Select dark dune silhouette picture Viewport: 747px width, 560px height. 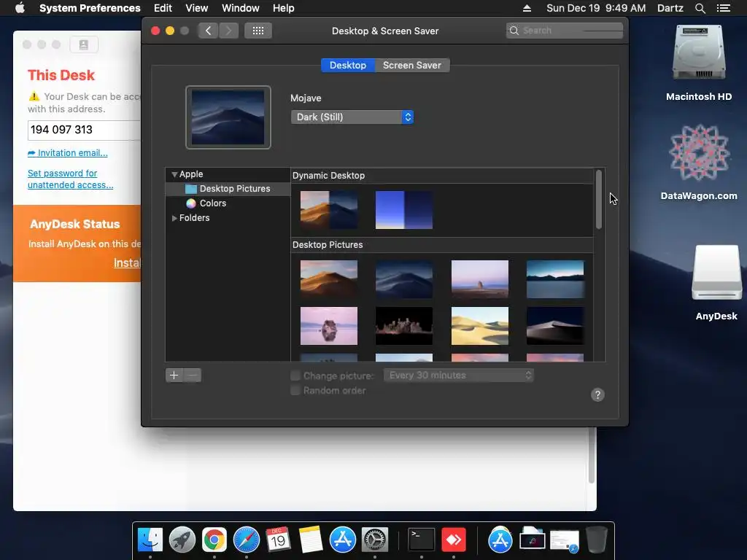click(555, 326)
